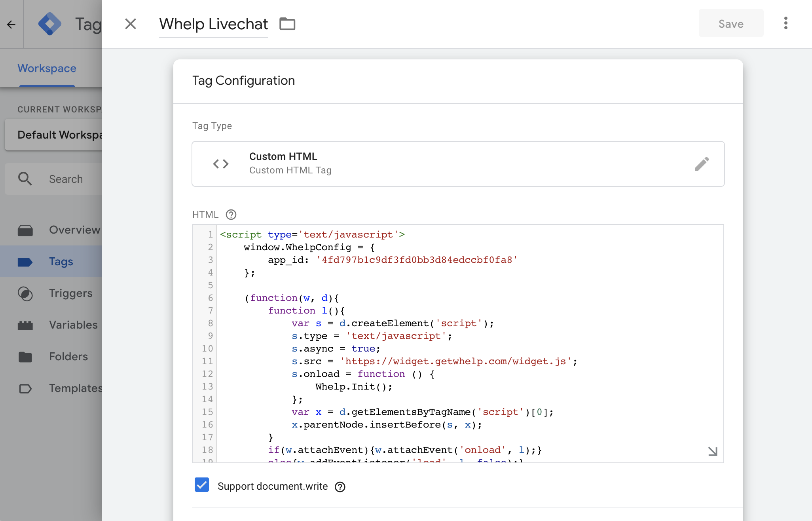
Task: Open the Triggers section
Action: click(x=51, y=293)
